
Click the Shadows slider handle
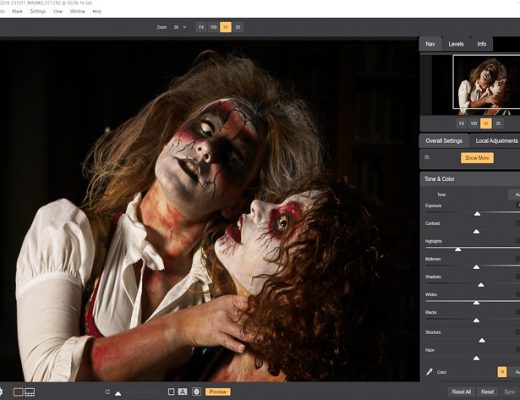click(x=481, y=285)
